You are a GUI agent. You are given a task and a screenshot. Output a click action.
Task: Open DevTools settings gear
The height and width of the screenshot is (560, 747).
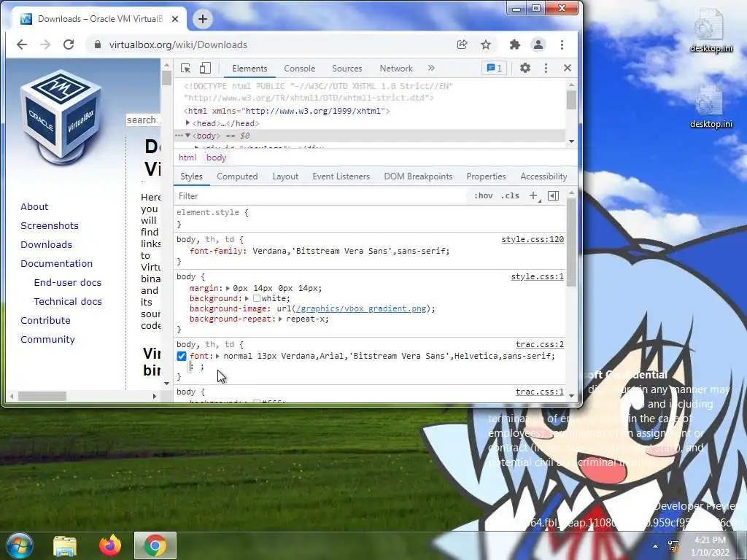[x=525, y=68]
